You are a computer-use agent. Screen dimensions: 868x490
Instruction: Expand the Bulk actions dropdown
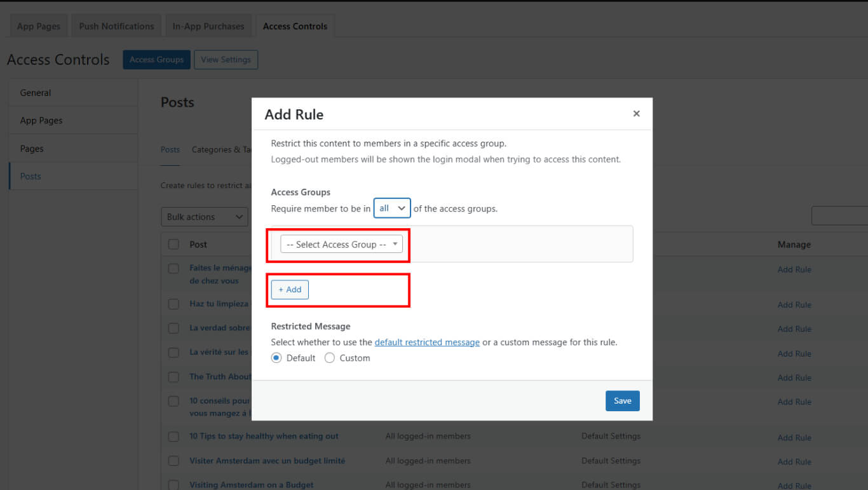click(x=204, y=217)
